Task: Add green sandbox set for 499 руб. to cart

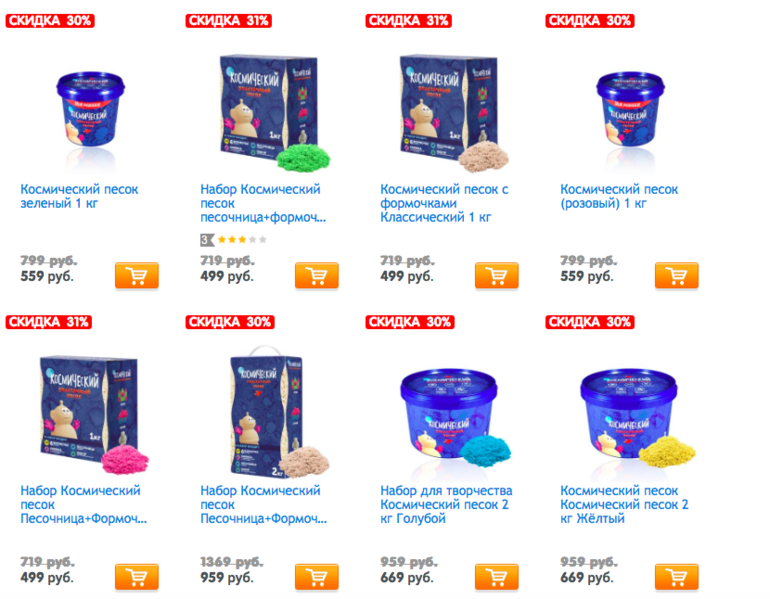Action: coord(317,275)
